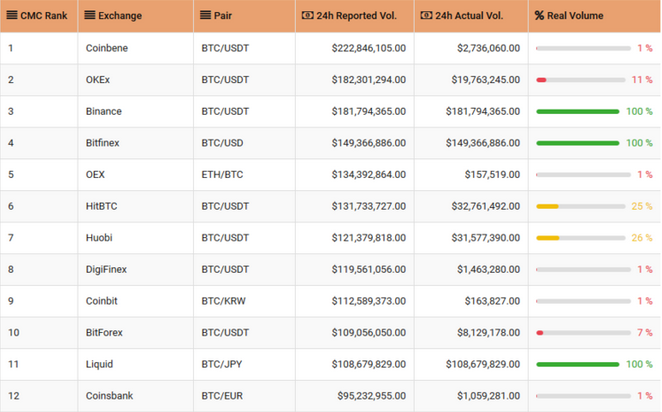662x412 pixels.
Task: Select the DigiFinex exchange name
Action: (x=106, y=269)
